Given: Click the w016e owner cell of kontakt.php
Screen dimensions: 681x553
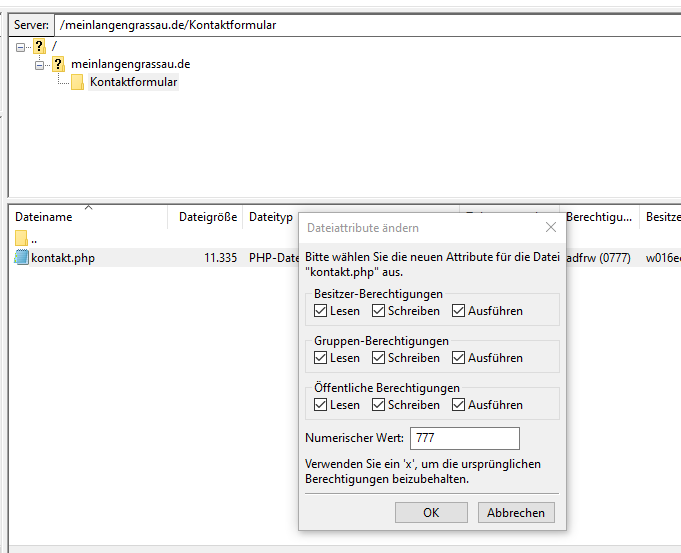Looking at the screenshot, I should click(x=663, y=258).
